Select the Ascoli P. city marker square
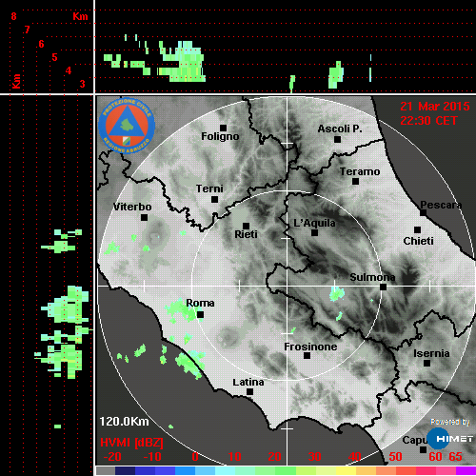Viewport: 476px width, 476px height. point(338,139)
